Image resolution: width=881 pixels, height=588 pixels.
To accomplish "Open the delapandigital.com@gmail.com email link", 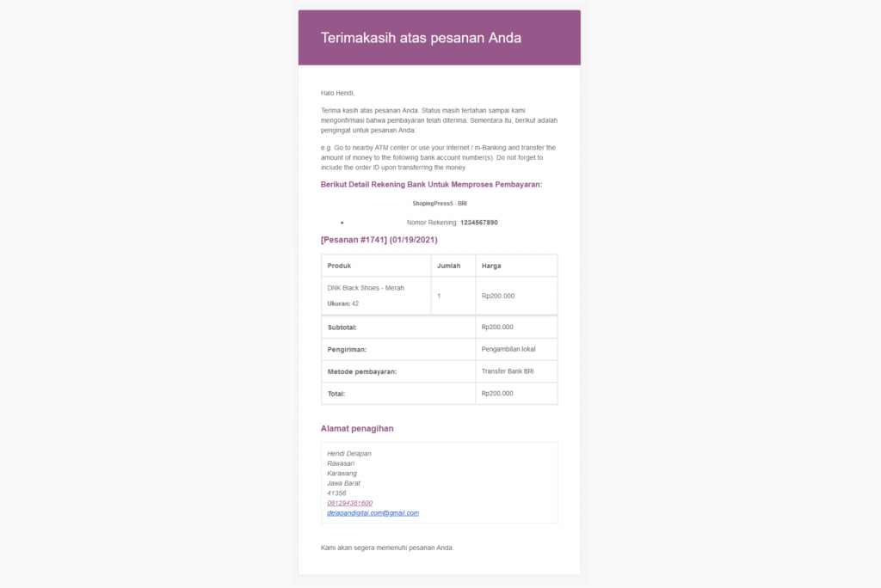I will click(373, 513).
